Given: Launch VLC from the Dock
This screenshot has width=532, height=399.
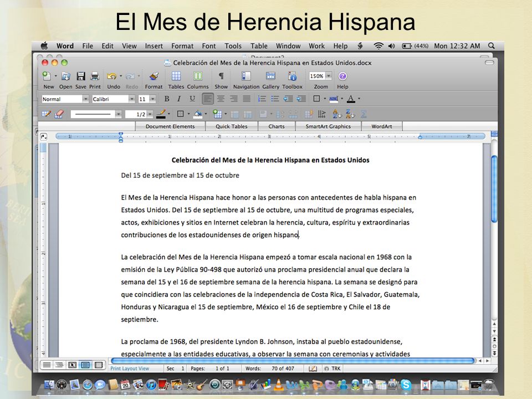Looking at the screenshot, I should point(279,385).
